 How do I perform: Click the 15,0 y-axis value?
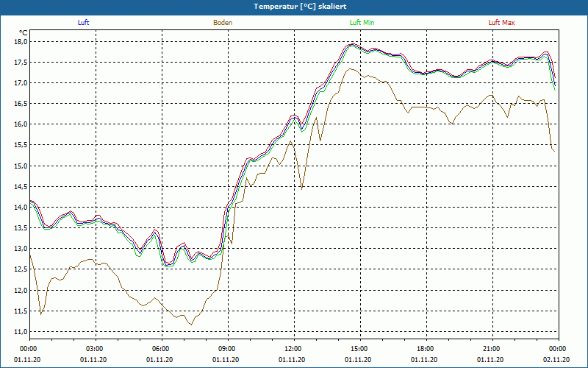click(x=21, y=166)
